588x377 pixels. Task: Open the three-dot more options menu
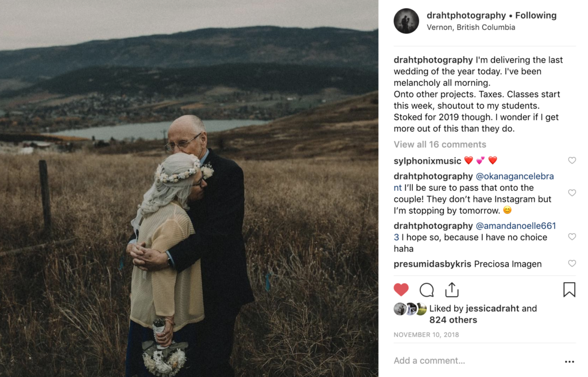click(x=569, y=361)
